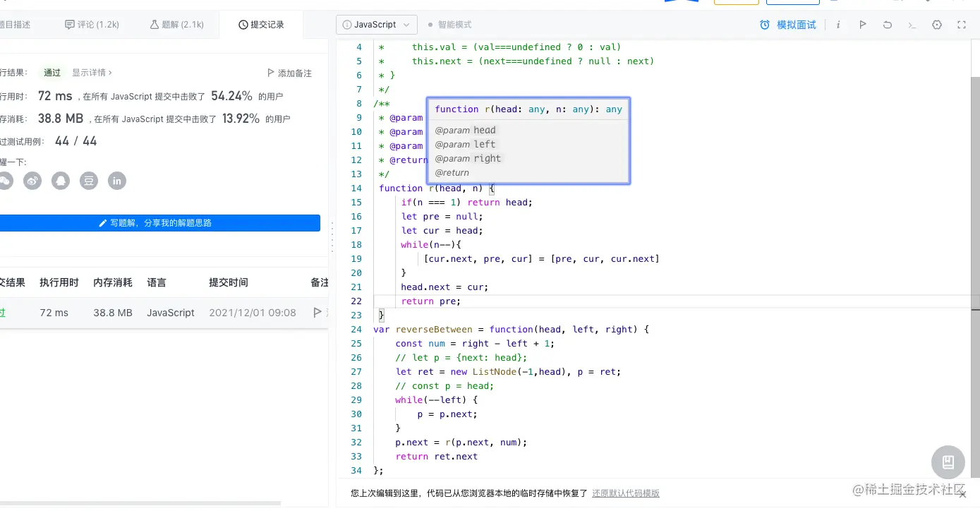
Task: Open the JavaScript language dropdown
Action: (x=377, y=25)
